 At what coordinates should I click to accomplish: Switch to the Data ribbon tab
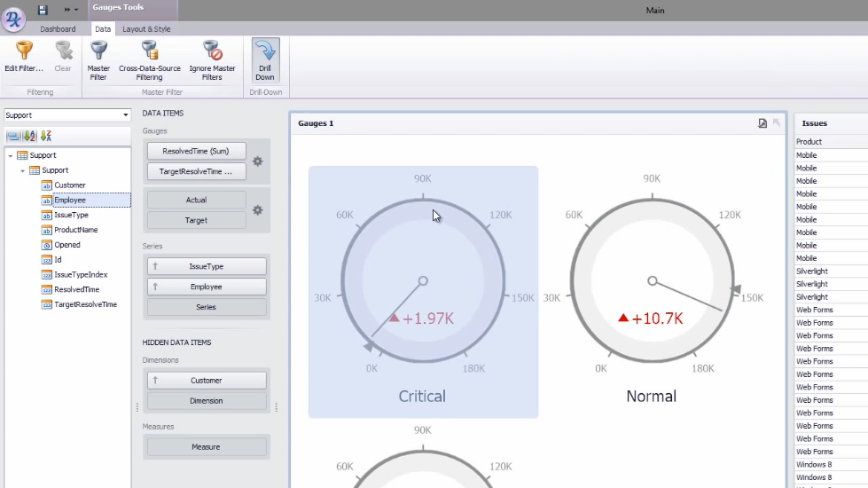tap(103, 28)
